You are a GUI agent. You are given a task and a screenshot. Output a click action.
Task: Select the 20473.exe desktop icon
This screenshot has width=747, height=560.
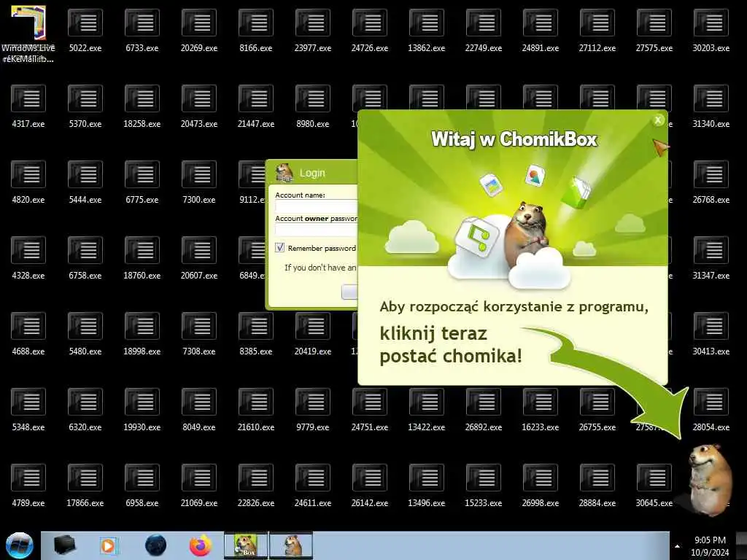(199, 106)
